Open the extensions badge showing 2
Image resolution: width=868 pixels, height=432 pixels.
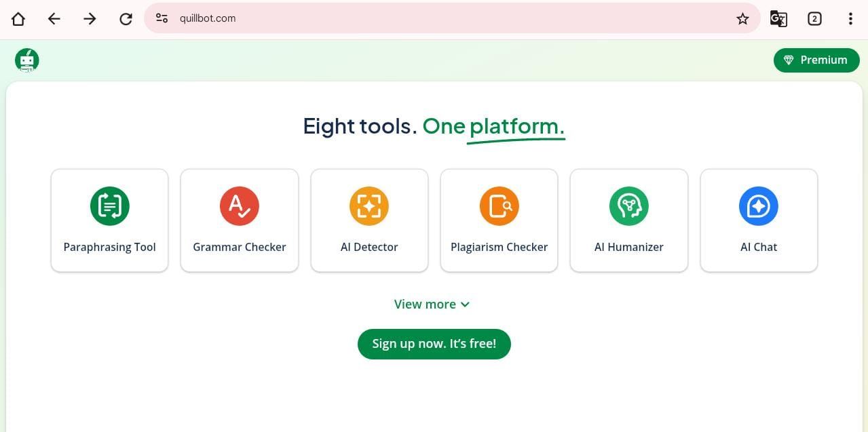tap(814, 18)
